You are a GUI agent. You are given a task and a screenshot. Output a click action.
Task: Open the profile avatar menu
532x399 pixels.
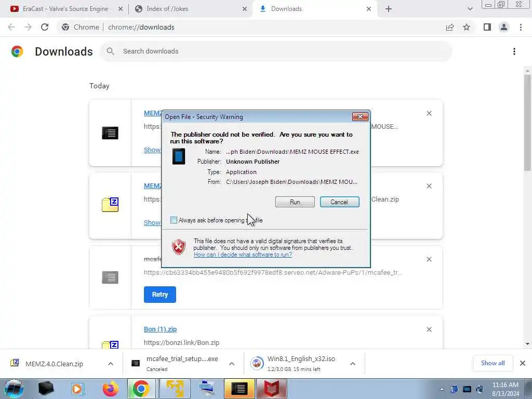point(504,27)
